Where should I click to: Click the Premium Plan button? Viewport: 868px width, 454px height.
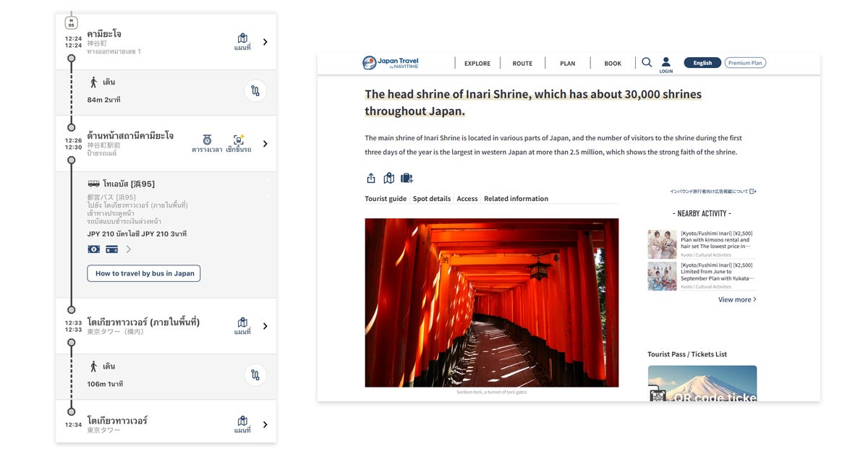coord(745,63)
